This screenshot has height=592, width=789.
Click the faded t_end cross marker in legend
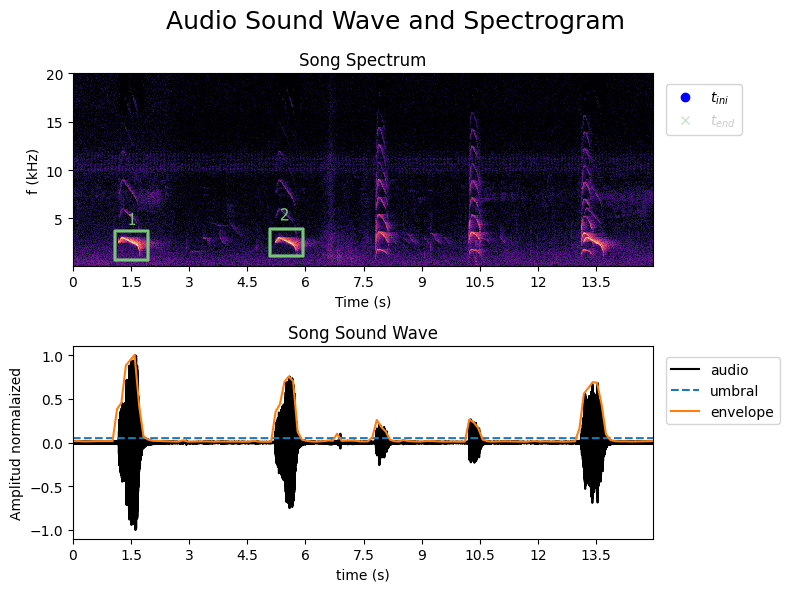[685, 120]
